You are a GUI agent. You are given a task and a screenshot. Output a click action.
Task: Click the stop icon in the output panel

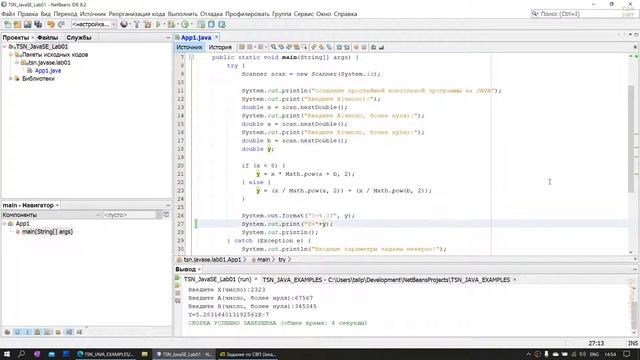178,293
